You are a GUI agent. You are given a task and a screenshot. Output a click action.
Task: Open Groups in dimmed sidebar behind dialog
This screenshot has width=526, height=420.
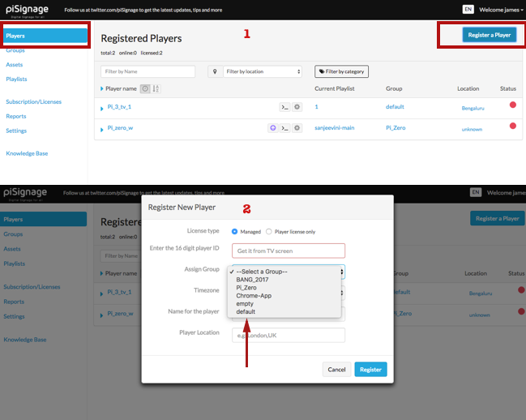13,234
